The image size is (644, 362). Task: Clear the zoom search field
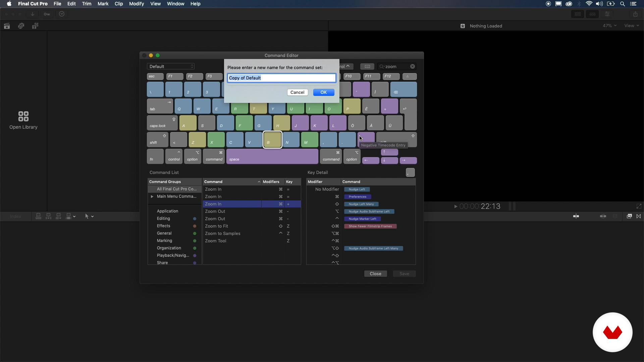(x=413, y=66)
